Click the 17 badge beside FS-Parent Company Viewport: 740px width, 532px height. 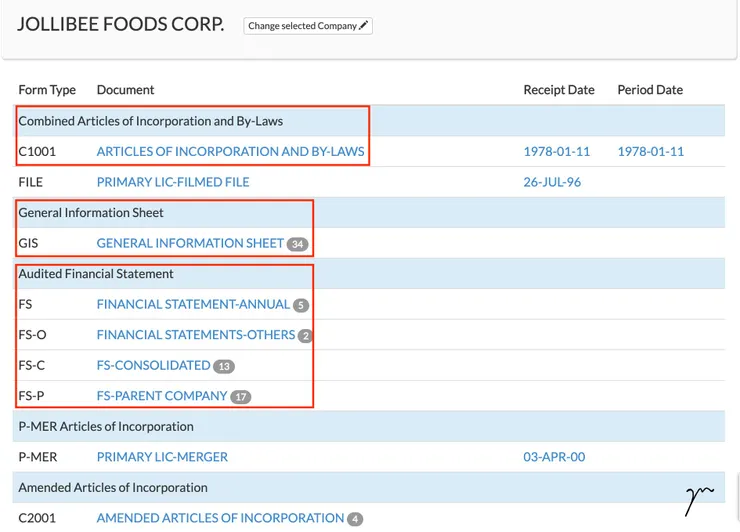241,397
